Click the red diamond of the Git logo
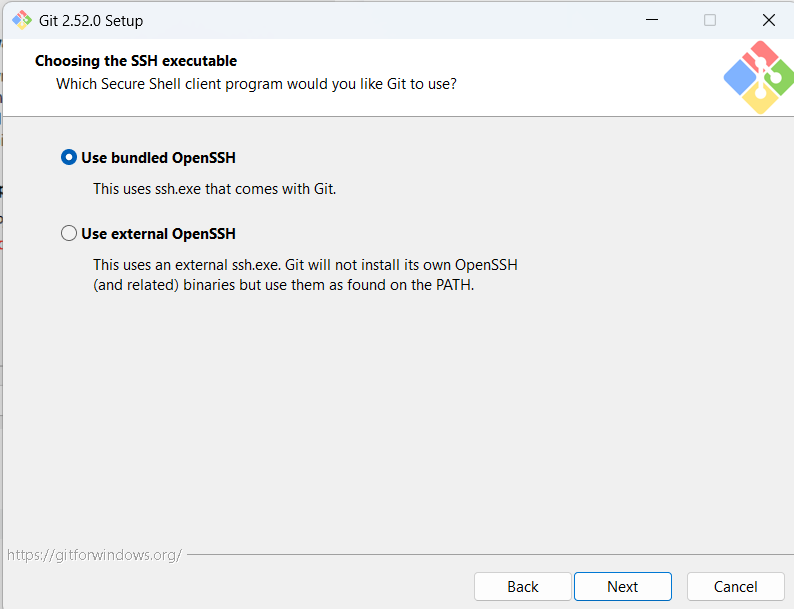Screen dimensions: 794x609 pyautogui.click(x=760, y=56)
